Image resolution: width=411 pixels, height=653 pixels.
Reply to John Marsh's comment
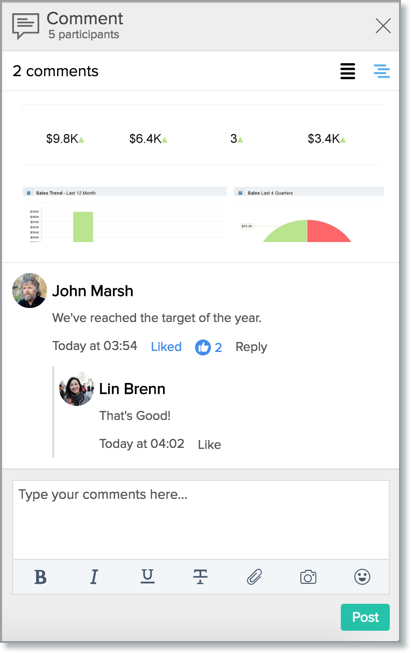click(x=251, y=347)
